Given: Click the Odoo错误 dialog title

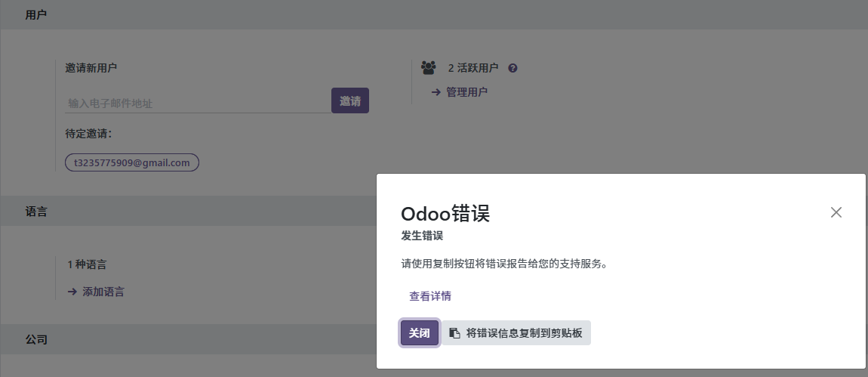Looking at the screenshot, I should point(445,213).
